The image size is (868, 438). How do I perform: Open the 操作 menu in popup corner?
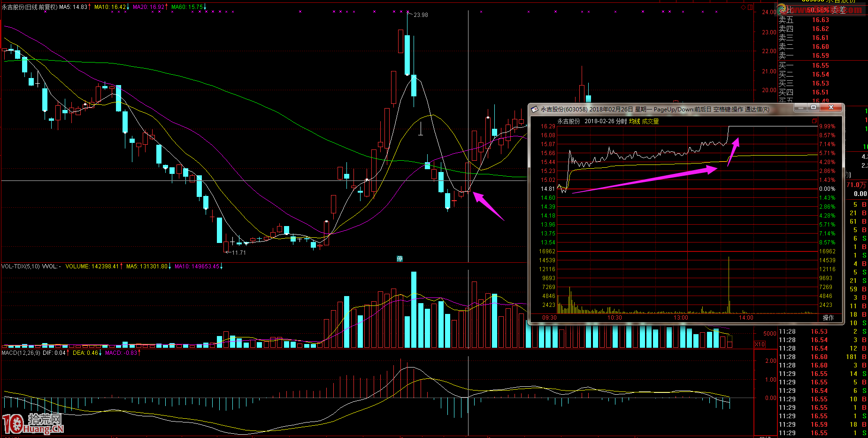click(x=828, y=318)
